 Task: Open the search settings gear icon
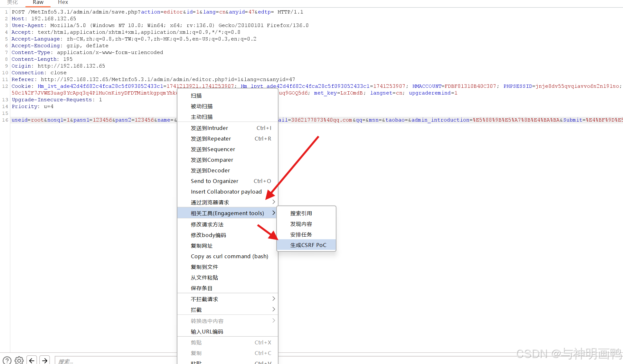(19, 360)
